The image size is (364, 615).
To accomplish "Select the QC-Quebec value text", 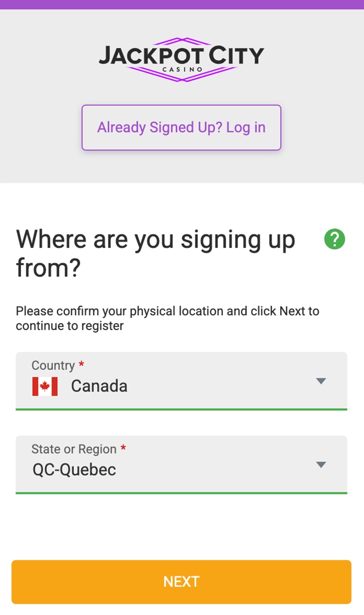I will (x=74, y=470).
